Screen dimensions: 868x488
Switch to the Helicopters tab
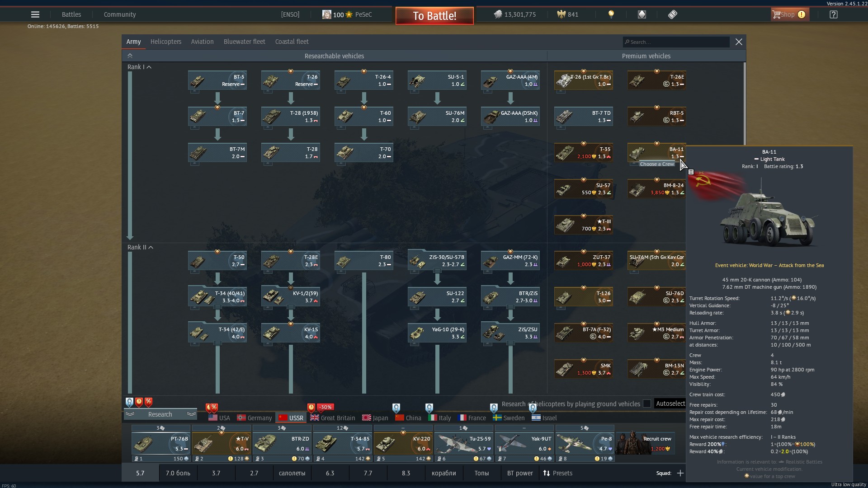[166, 42]
